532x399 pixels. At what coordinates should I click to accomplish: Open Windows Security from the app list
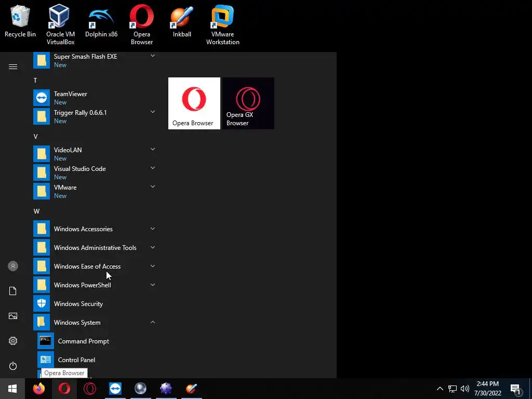click(95, 303)
